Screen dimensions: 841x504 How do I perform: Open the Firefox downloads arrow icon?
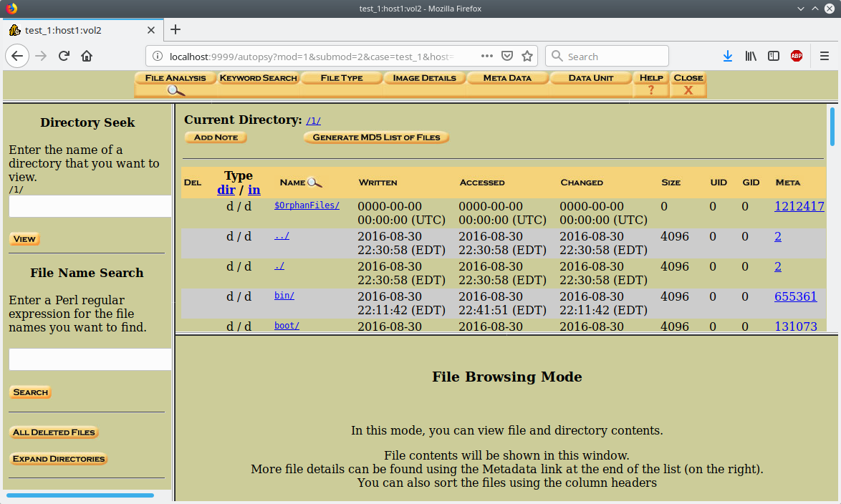727,57
